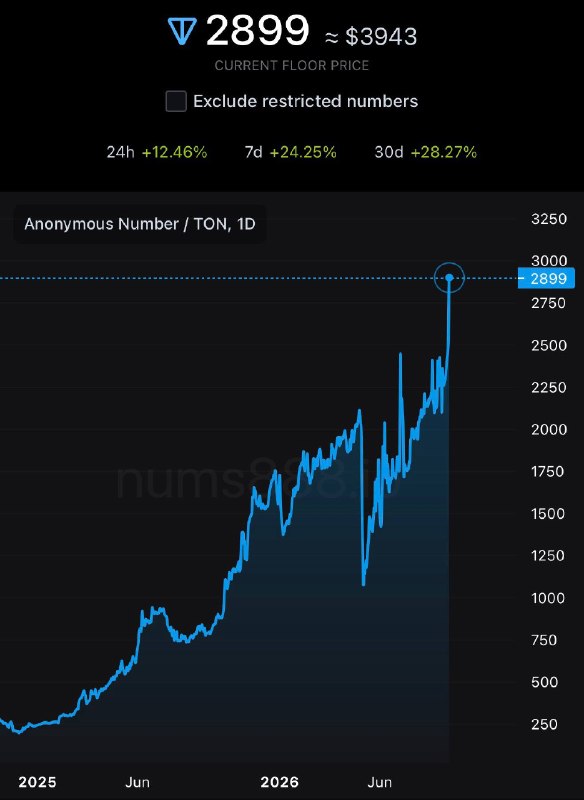
Task: Enable Exclude restricted numbers checkbox
Action: click(x=176, y=101)
